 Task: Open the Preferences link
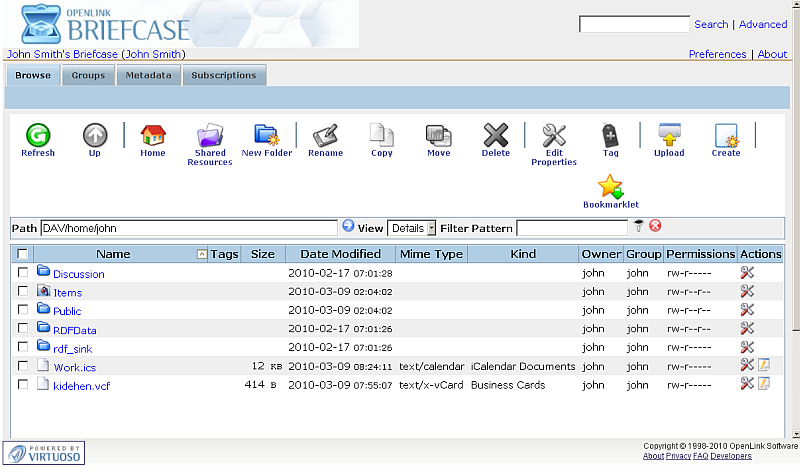(717, 54)
